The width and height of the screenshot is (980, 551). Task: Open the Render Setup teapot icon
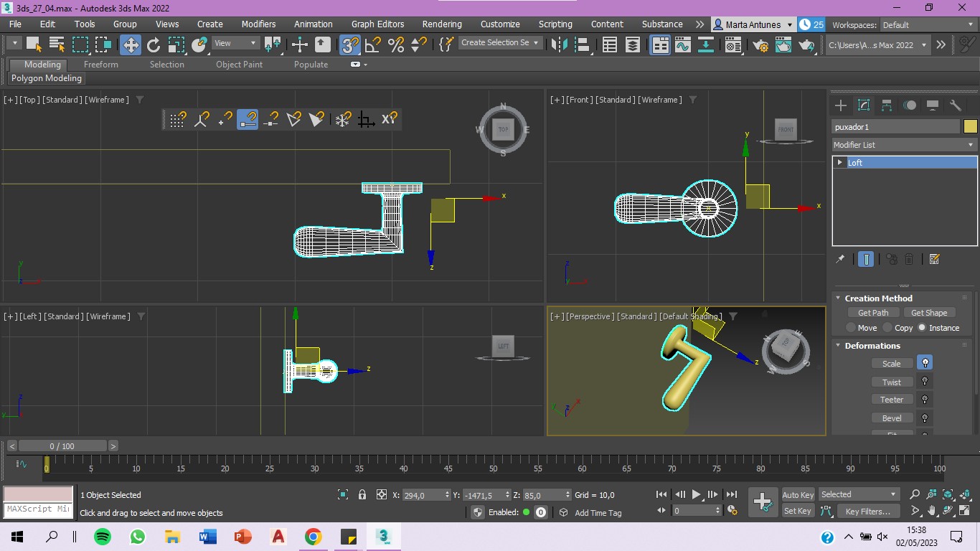[x=761, y=44]
